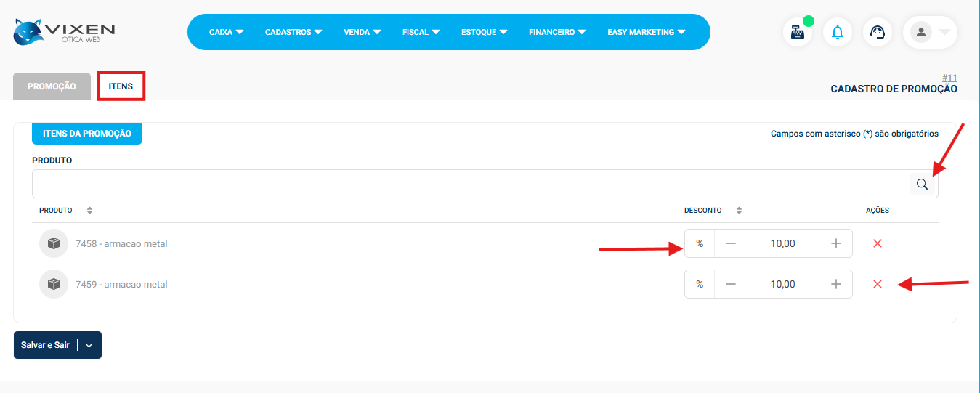This screenshot has height=393, width=980.
Task: Sort table by Produto column arrows
Action: (89, 211)
